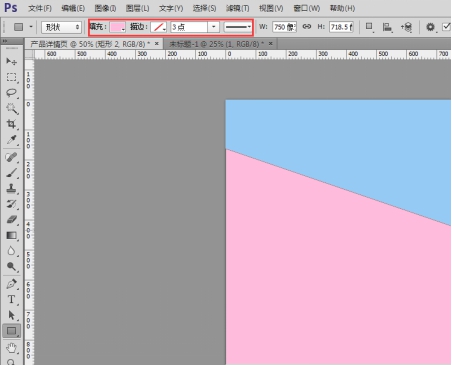Select the Healing Brush tool
This screenshot has width=452, height=365.
pos(12,157)
